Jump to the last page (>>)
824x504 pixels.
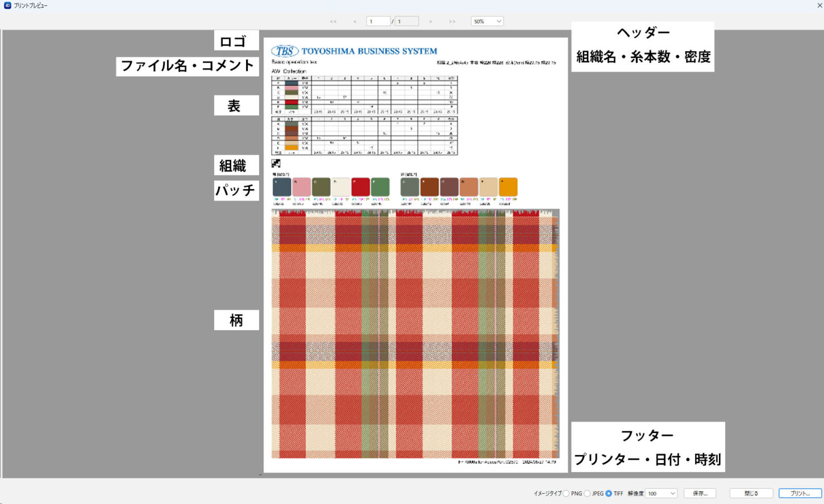click(x=452, y=22)
